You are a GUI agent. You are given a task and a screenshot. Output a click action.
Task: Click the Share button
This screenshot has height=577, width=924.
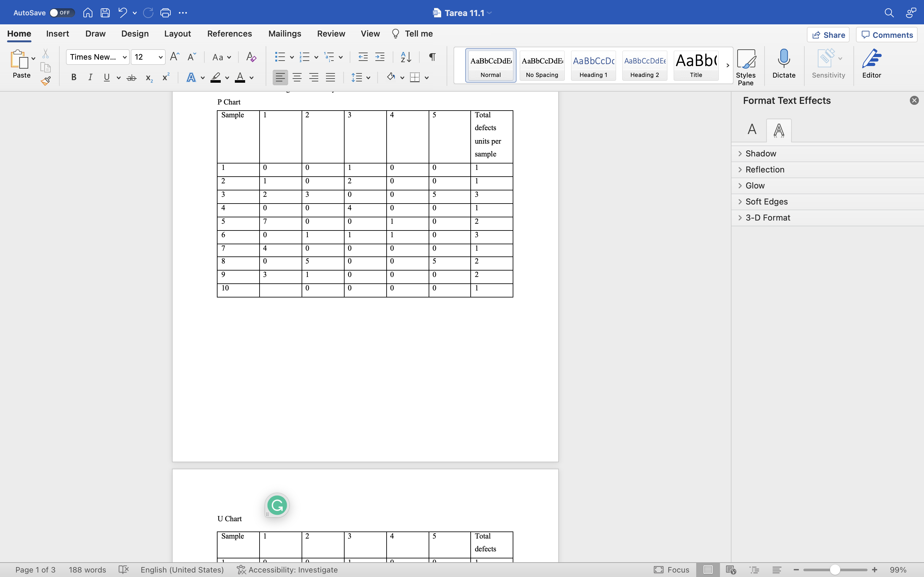pos(828,35)
